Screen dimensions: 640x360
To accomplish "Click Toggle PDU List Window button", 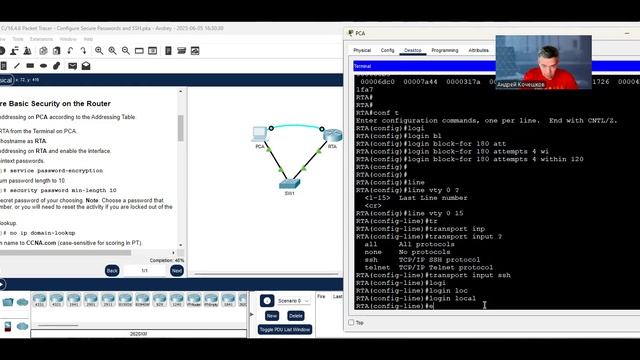I will tap(285, 329).
